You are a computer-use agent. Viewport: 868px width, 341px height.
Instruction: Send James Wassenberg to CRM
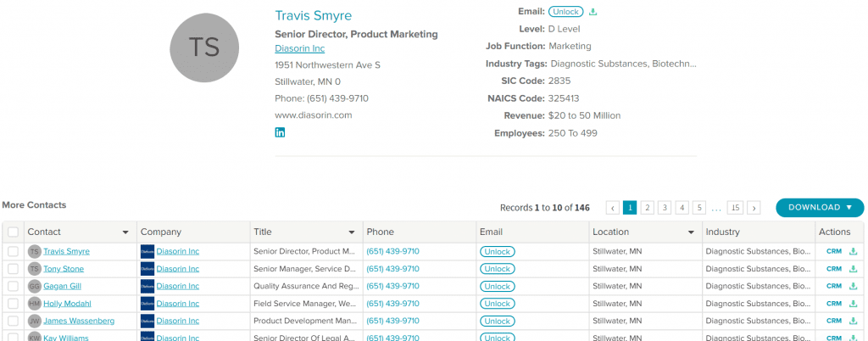pos(834,321)
